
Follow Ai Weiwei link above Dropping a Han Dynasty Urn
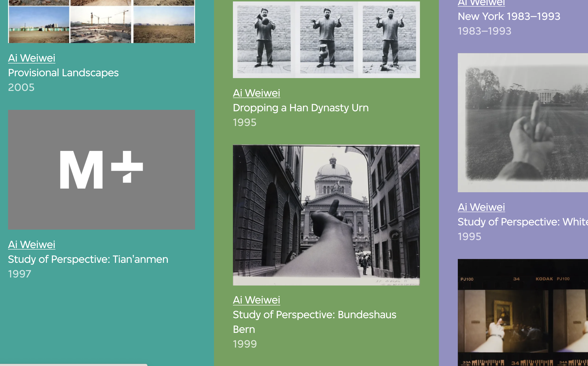pyautogui.click(x=257, y=93)
